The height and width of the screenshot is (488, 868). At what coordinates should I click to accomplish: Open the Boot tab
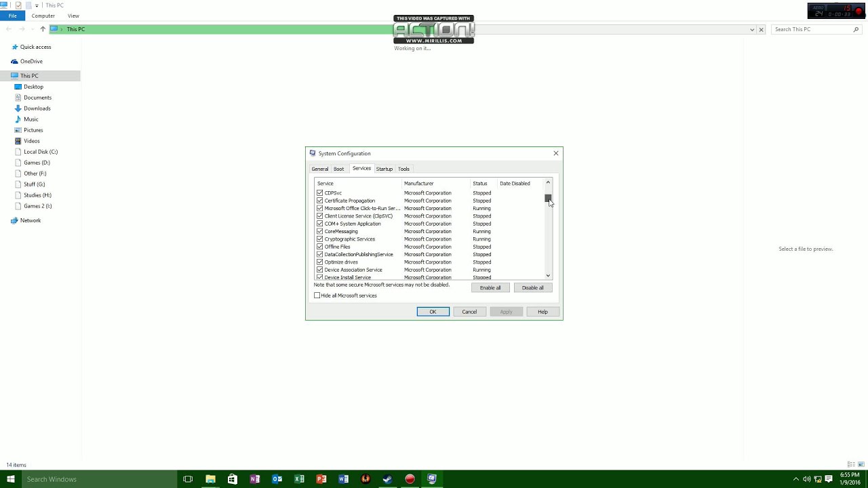(x=338, y=169)
